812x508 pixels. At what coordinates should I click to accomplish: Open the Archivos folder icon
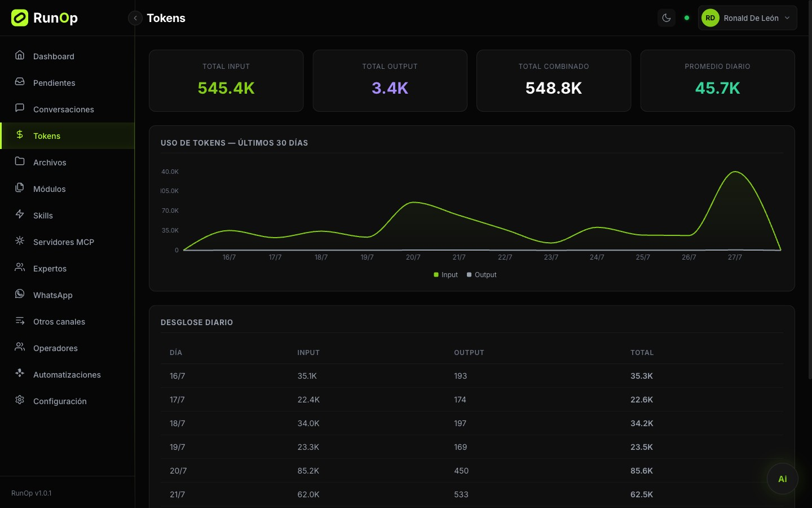click(x=20, y=161)
